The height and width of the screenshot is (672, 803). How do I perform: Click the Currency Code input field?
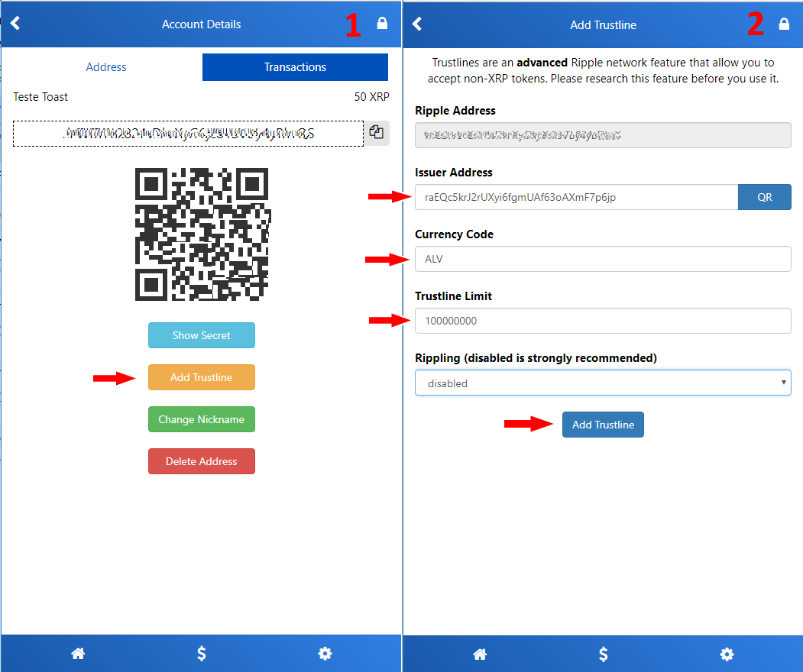tap(603, 259)
